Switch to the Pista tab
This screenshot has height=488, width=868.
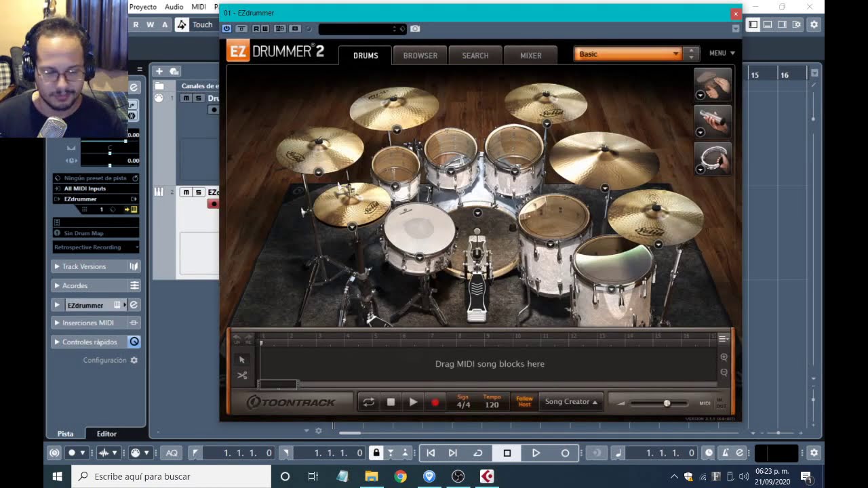[65, 434]
